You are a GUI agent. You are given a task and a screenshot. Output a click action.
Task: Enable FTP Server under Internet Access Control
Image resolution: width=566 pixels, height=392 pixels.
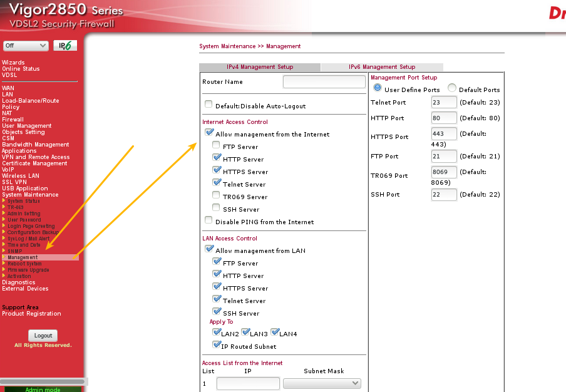point(217,146)
